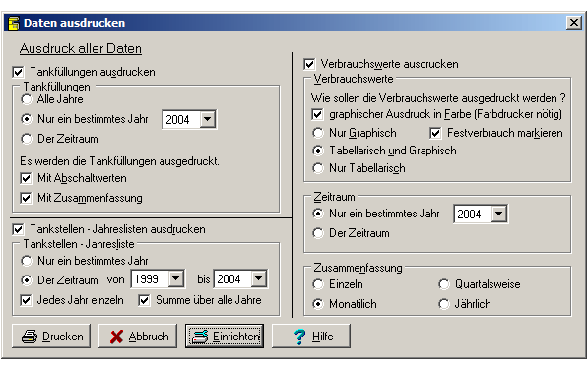Viewport: 588px width, 368px height.
Task: Select Monatlich summary option
Action: (318, 304)
